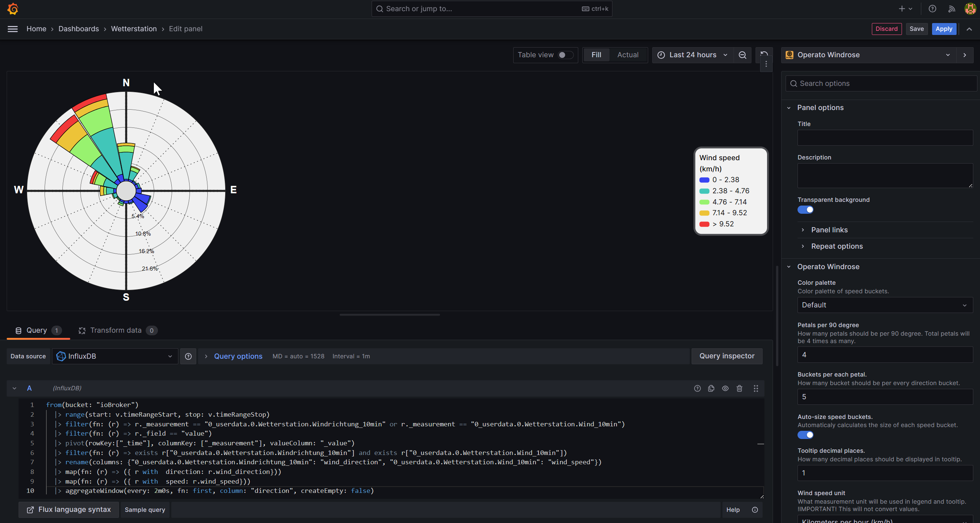
Task: Click the help question mark icon in top bar
Action: pyautogui.click(x=932, y=9)
